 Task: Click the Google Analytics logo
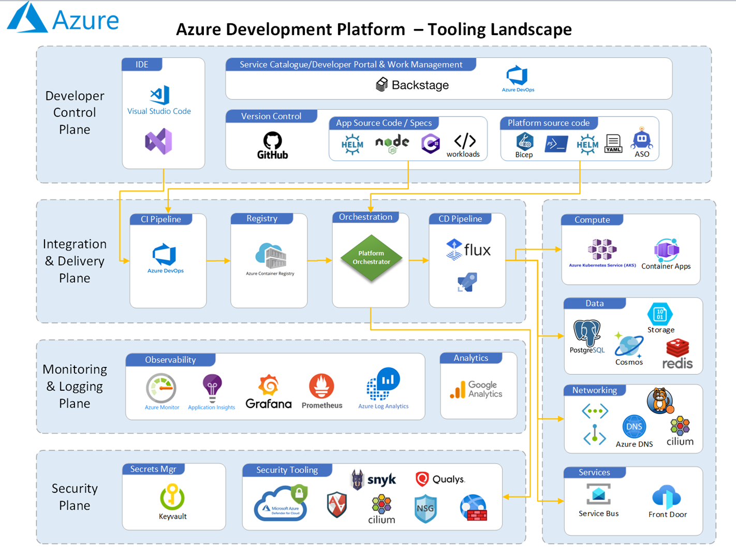tap(476, 390)
